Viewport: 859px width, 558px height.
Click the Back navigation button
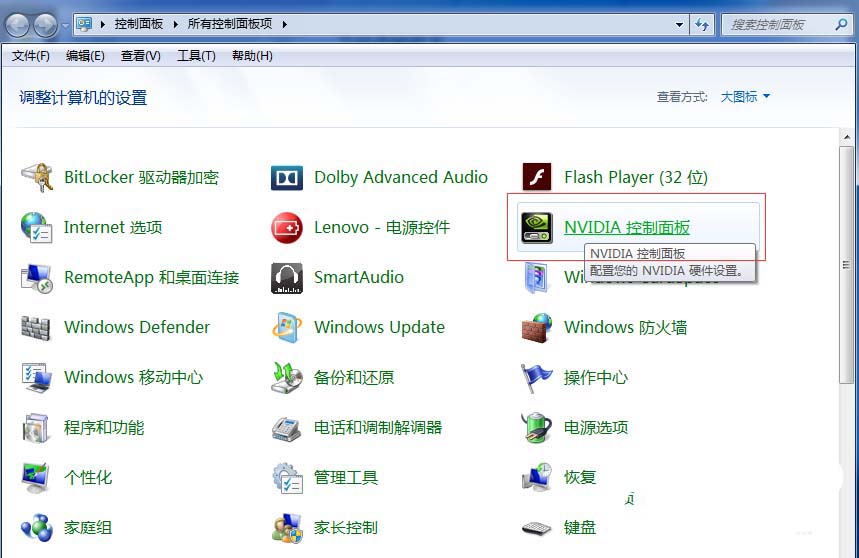(17, 25)
